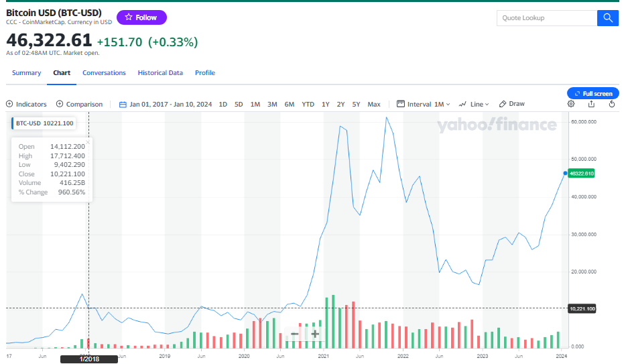Click the star icon in Follow button
624x364 pixels.
(x=129, y=17)
